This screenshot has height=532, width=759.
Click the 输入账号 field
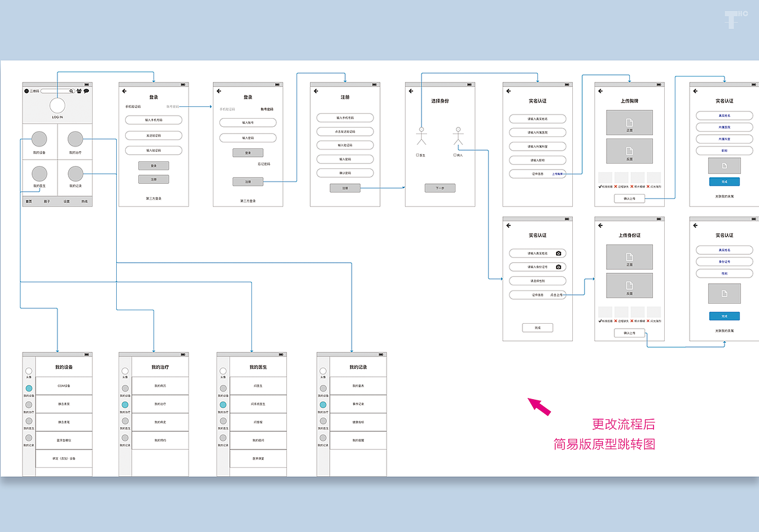click(248, 122)
